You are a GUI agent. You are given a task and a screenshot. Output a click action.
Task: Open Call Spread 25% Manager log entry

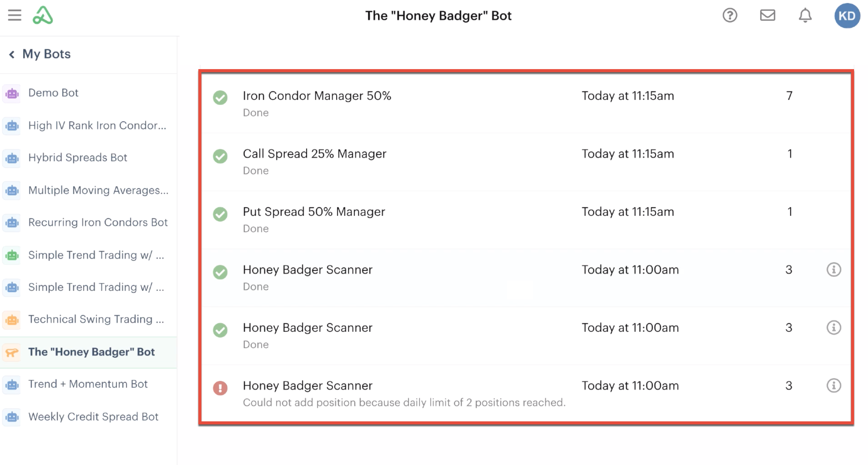[x=315, y=154]
